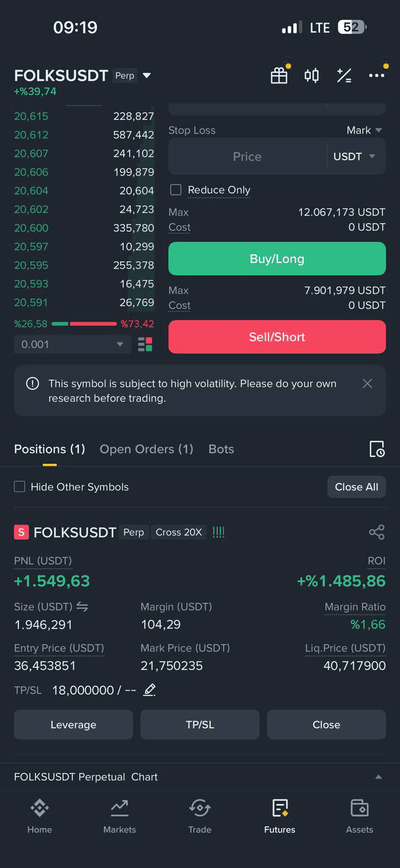Tick the Reduce Only checkbox
Image resolution: width=400 pixels, height=868 pixels.
point(176,190)
